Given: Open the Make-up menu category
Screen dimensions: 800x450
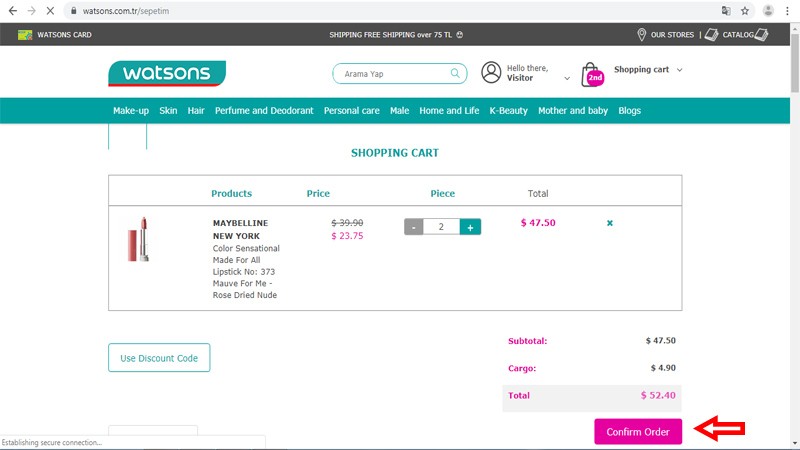Looking at the screenshot, I should coord(131,111).
